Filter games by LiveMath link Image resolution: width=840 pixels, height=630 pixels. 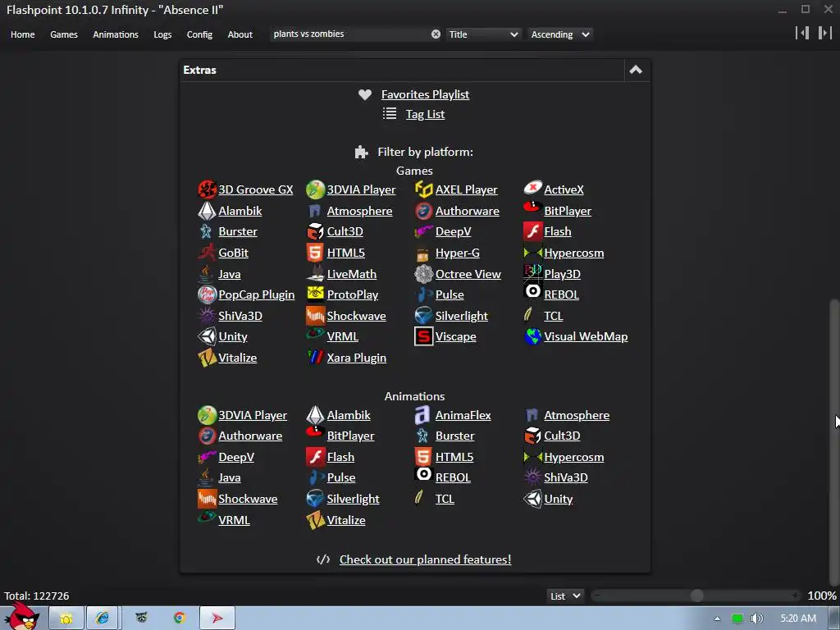point(351,274)
